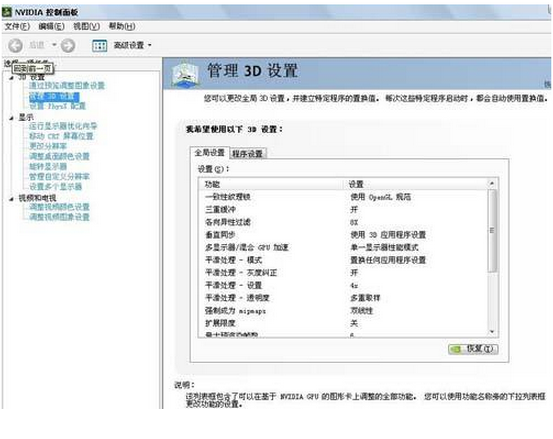The height and width of the screenshot is (439, 553).
Task: Open 调整视频图像设置
Action: (59, 217)
